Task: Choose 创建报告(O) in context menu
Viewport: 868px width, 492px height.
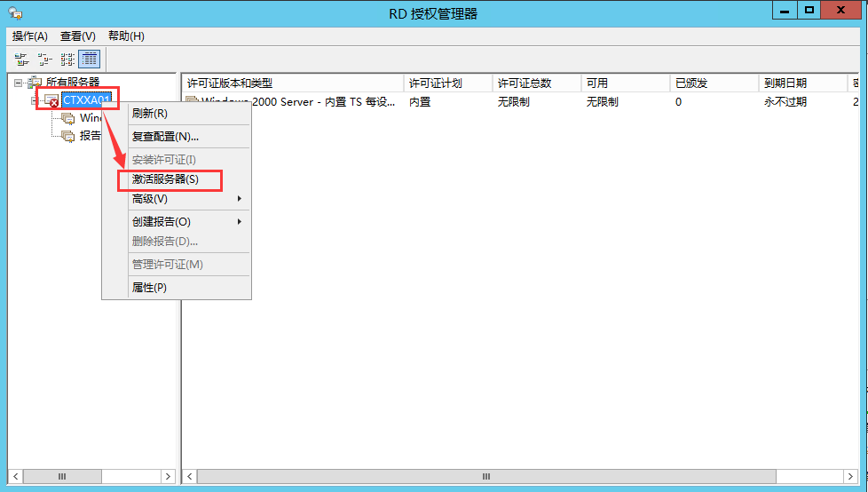Action: click(176, 222)
